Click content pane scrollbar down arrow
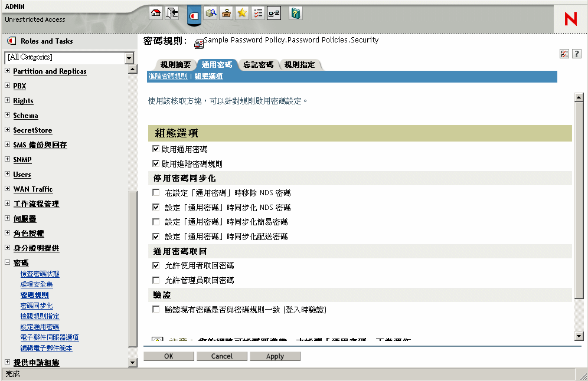Image resolution: width=588 pixels, height=381 pixels. (579, 336)
